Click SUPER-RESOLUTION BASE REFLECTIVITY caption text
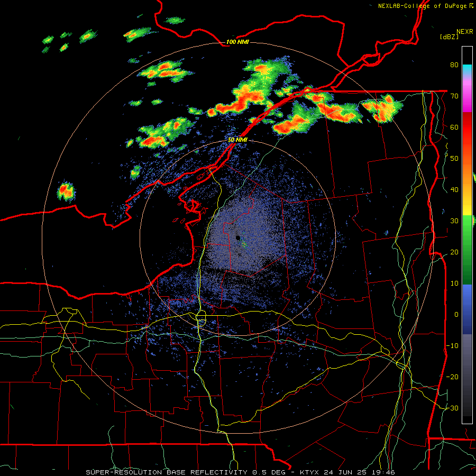The image size is (476, 476). pos(167,472)
